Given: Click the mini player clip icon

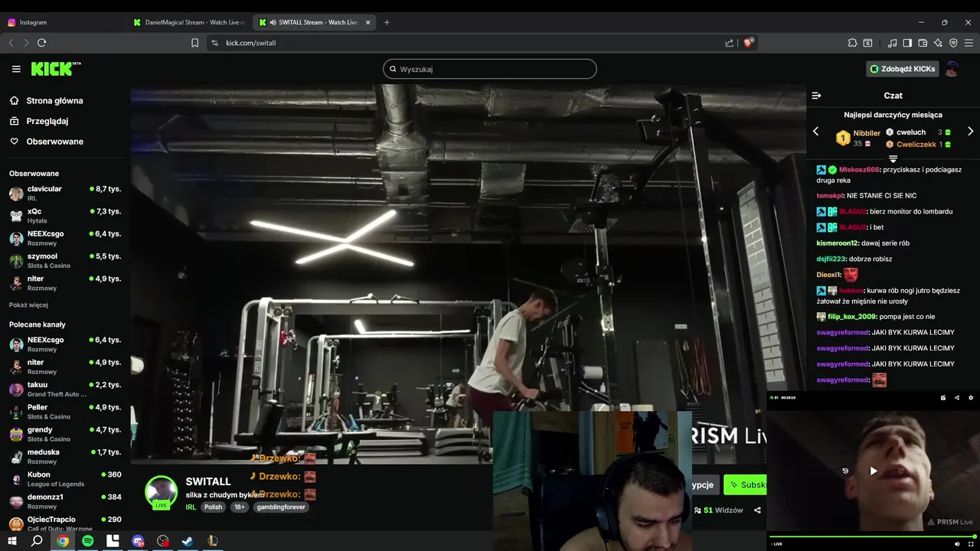Looking at the screenshot, I should pos(943,398).
